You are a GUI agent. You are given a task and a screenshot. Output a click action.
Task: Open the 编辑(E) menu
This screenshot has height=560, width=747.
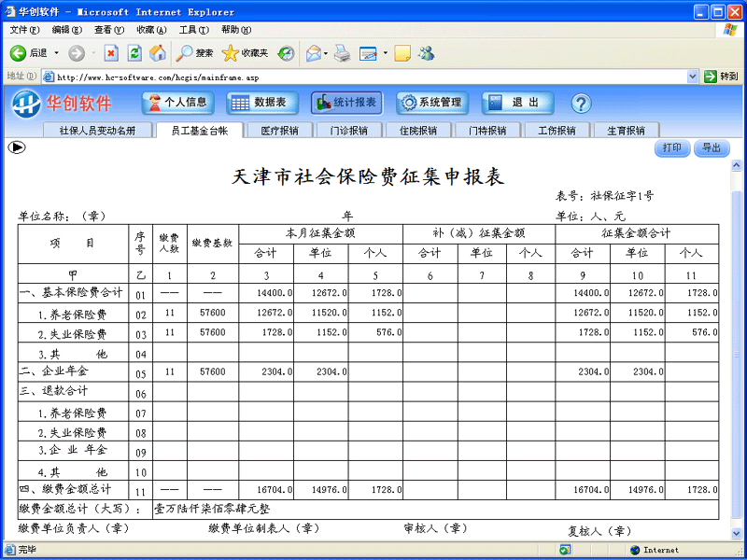[x=66, y=30]
